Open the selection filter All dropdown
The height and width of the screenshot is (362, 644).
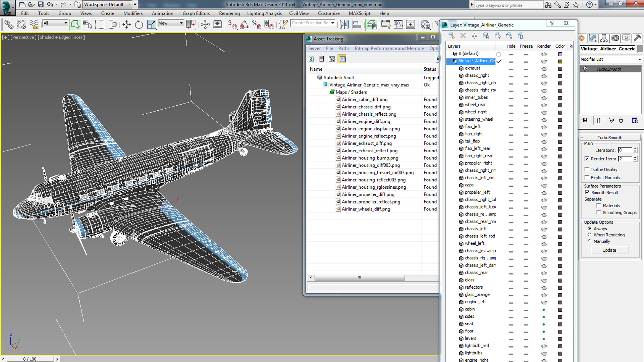click(55, 23)
